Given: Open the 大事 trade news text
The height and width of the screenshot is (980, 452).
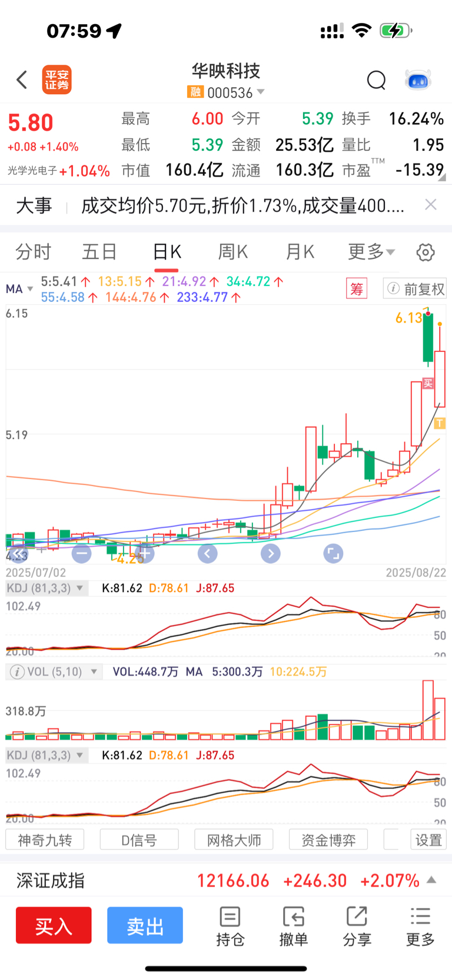Looking at the screenshot, I should tap(242, 205).
